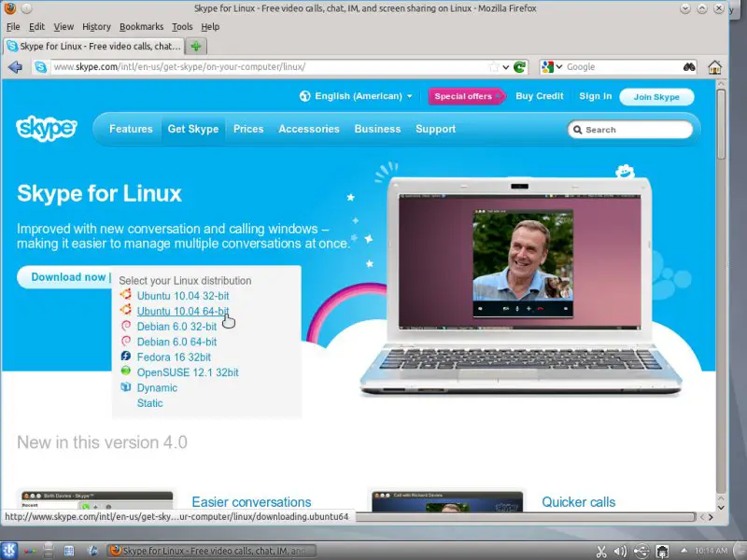
Task: Click the magnifier icon in Skype search
Action: coord(577,130)
